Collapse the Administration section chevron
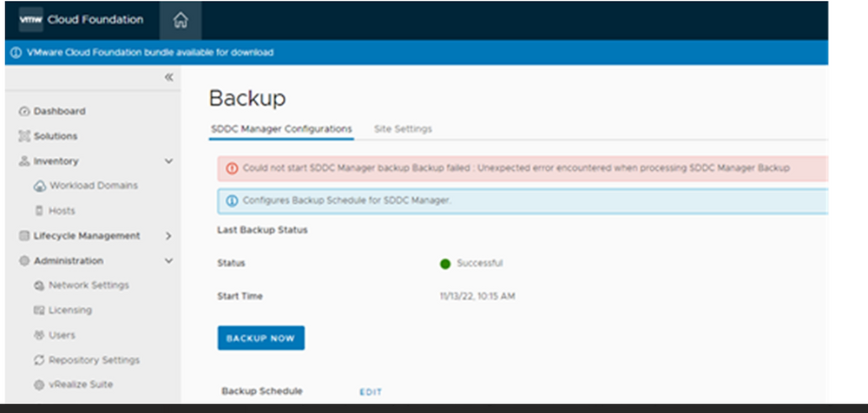The image size is (868, 413). pos(169,261)
